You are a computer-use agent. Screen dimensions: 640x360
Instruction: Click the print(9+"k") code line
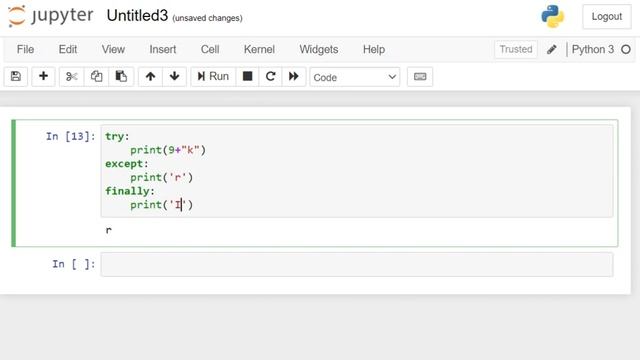[x=168, y=150]
